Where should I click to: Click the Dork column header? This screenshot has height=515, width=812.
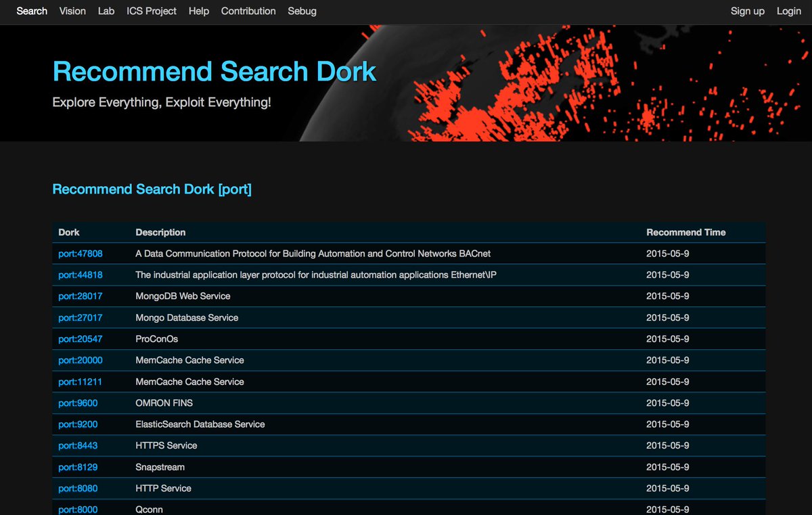[69, 232]
